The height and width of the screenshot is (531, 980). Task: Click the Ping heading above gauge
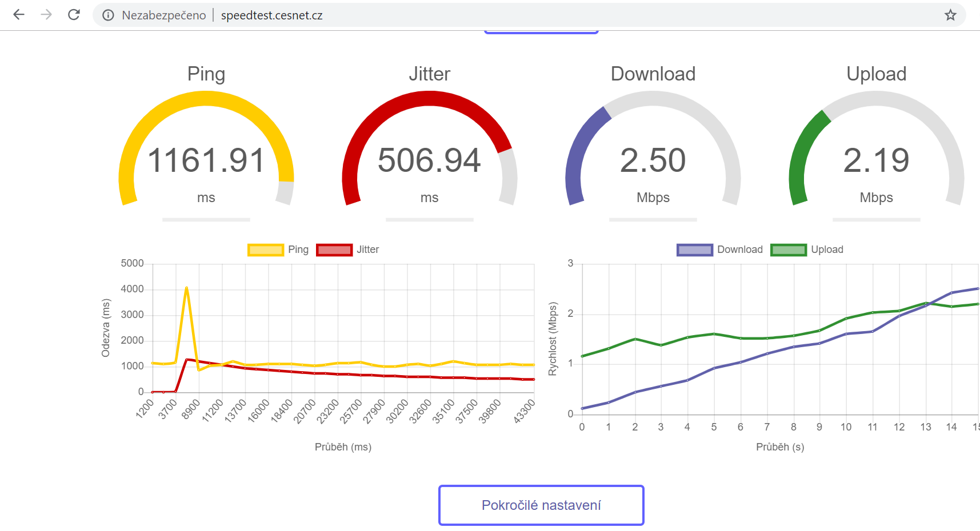(206, 74)
